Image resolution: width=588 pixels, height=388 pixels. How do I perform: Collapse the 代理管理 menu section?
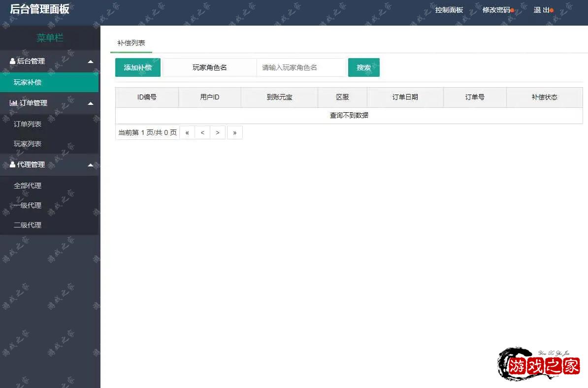click(x=90, y=165)
